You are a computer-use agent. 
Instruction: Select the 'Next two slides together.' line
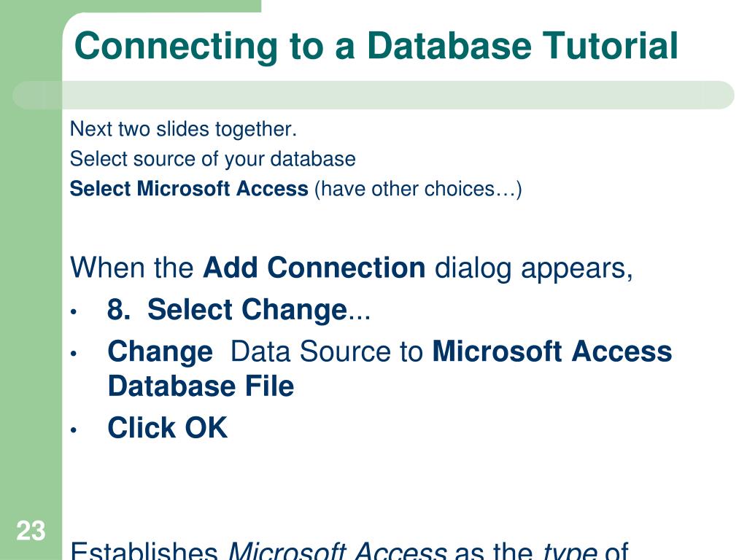[x=183, y=129]
